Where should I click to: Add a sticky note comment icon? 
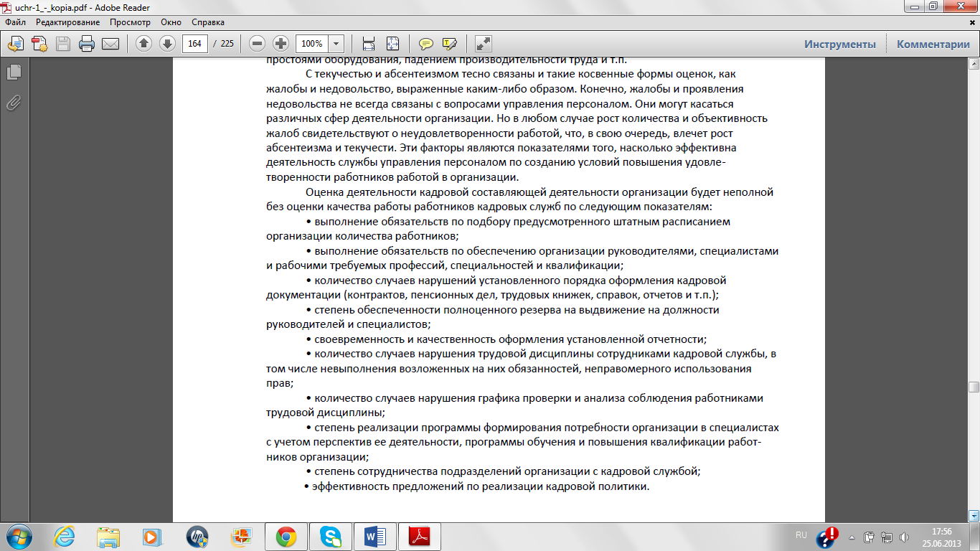pos(426,44)
